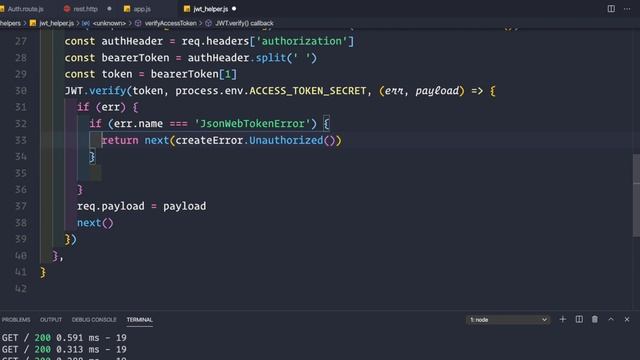Viewport: 640px width, 360px height.
Task: Open the Output panel tab
Action: point(51,320)
